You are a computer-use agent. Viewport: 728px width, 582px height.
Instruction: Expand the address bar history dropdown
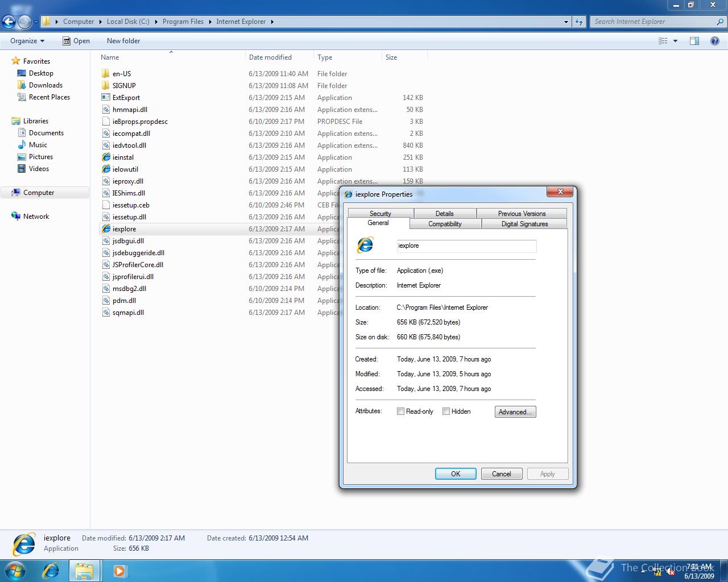[566, 22]
